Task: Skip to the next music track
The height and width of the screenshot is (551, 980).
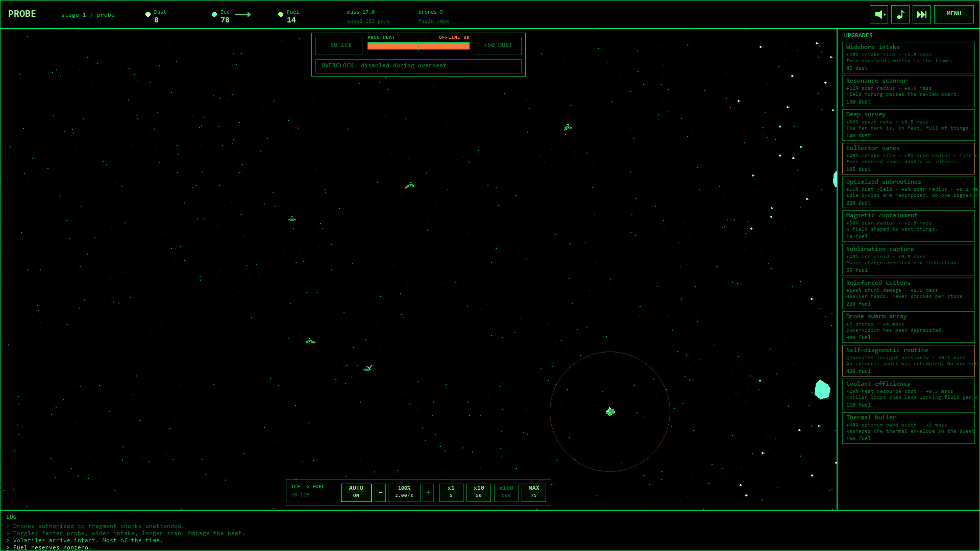Action: (921, 14)
